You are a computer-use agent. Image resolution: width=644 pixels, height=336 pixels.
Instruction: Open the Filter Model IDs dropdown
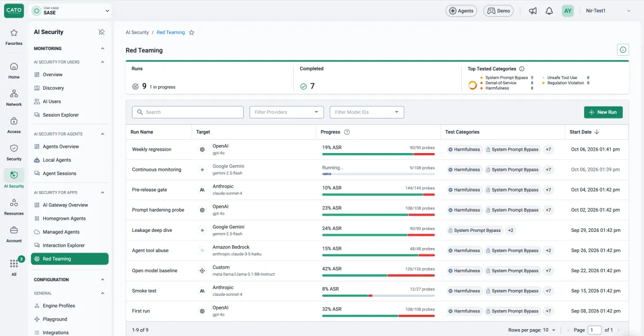[x=366, y=112]
